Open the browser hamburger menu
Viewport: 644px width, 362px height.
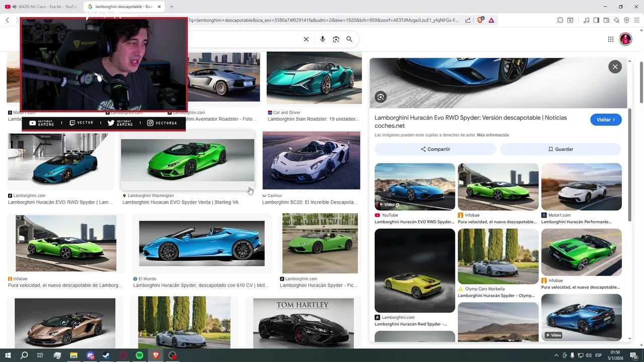tap(636, 20)
